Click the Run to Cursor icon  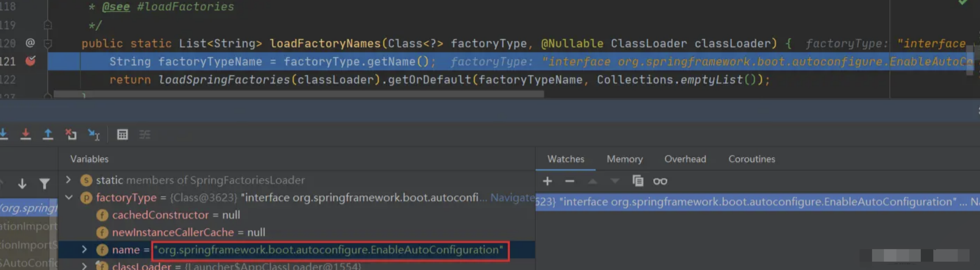(94, 134)
